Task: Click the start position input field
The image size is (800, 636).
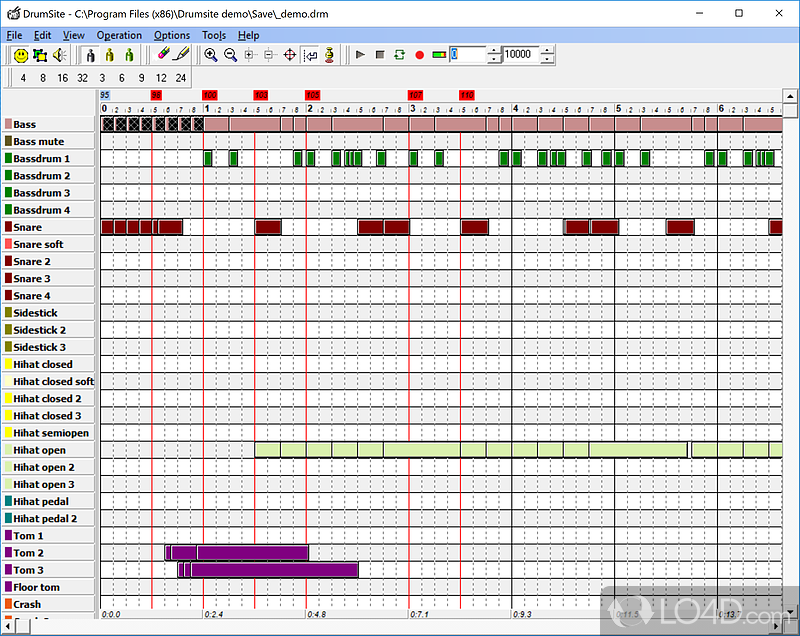Action: pyautogui.click(x=470, y=55)
